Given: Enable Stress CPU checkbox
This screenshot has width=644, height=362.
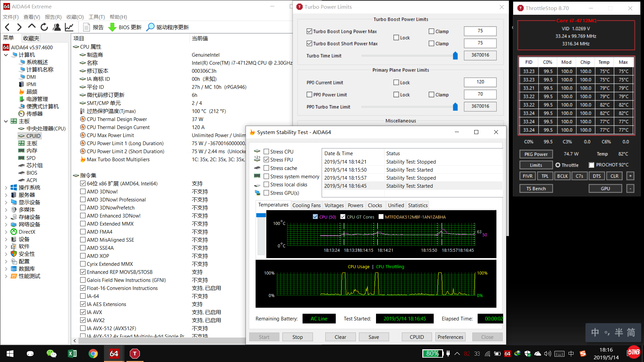Looking at the screenshot, I should coord(266,152).
